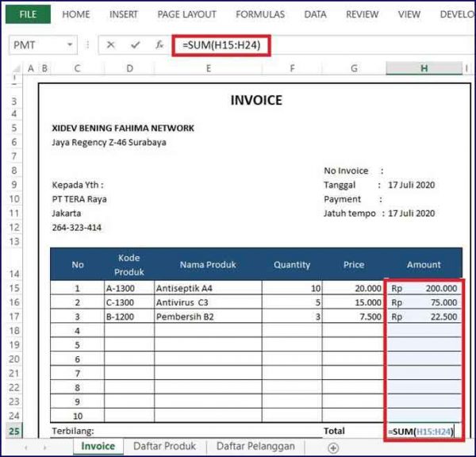Go to the DATA ribbon tab
Screen dimensions: 476x457
[x=315, y=14]
